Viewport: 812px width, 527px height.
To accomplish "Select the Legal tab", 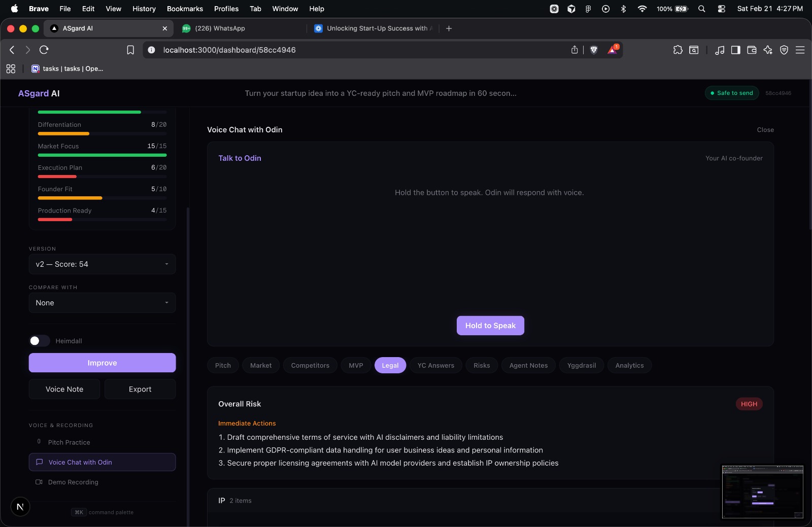I will [390, 365].
